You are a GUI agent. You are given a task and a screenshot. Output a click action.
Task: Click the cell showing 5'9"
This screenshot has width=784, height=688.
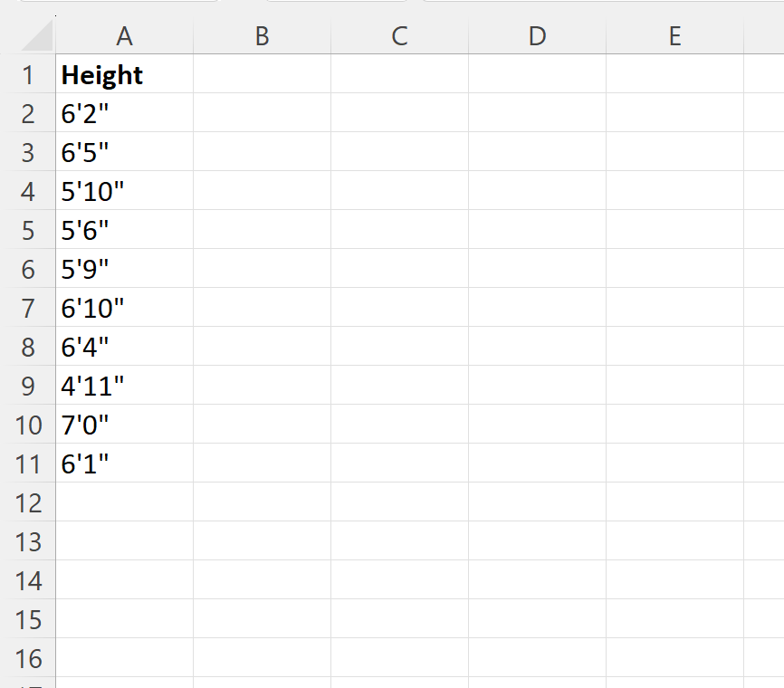[124, 270]
